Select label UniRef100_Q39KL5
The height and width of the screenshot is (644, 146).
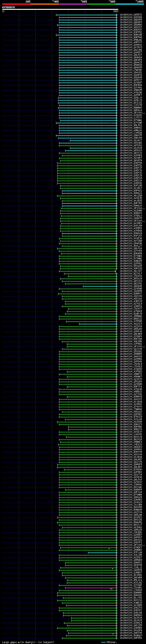(x=131, y=623)
